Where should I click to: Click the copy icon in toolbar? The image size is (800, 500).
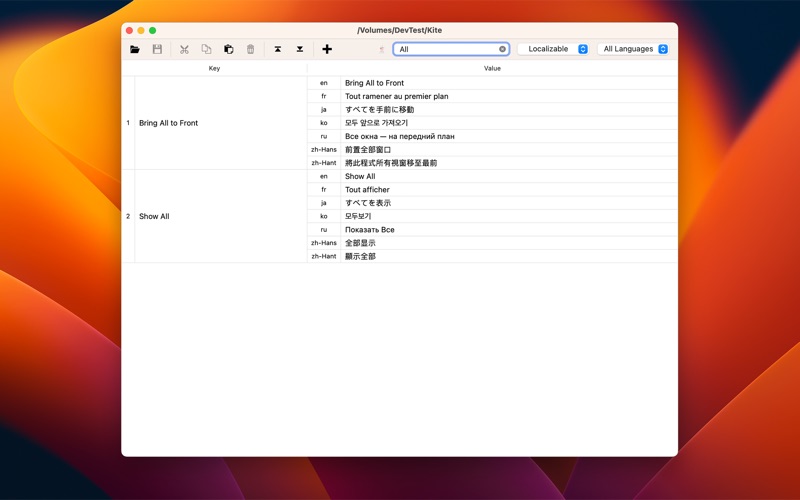[x=206, y=49]
